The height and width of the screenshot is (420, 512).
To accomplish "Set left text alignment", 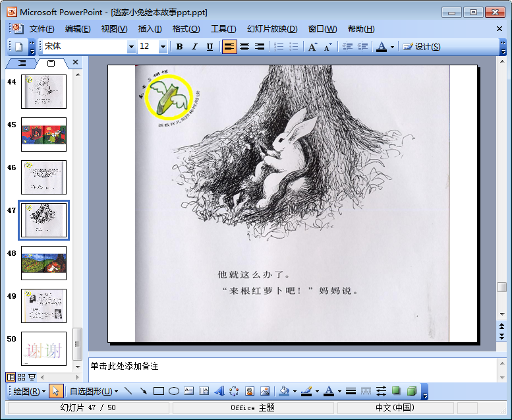I will [229, 47].
